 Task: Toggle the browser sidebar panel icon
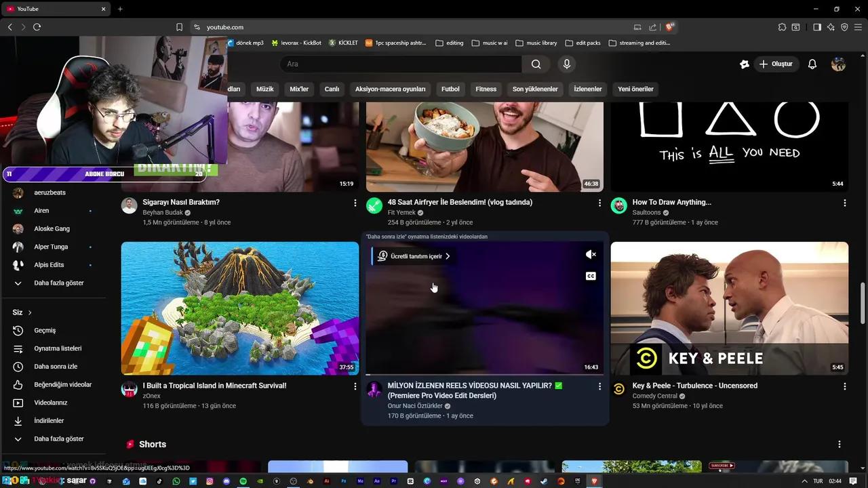tap(817, 27)
